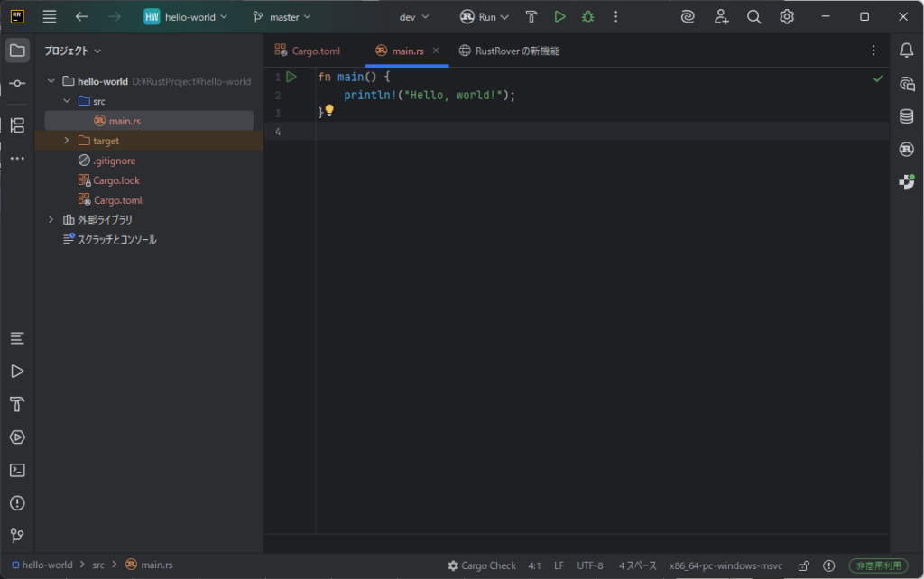
Task: Switch to the Cargo.toml editor tab
Action: click(308, 51)
